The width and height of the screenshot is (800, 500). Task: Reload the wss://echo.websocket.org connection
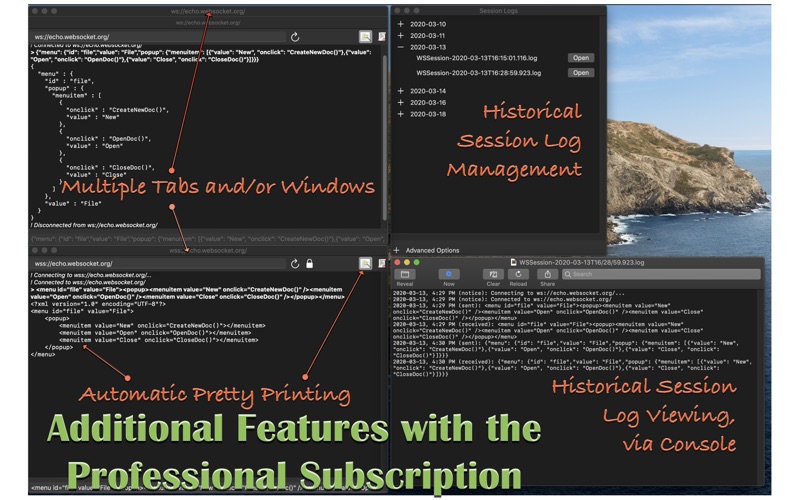[295, 264]
